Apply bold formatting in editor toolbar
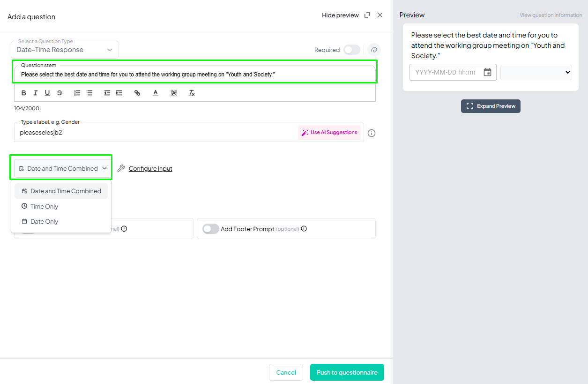 [24, 93]
